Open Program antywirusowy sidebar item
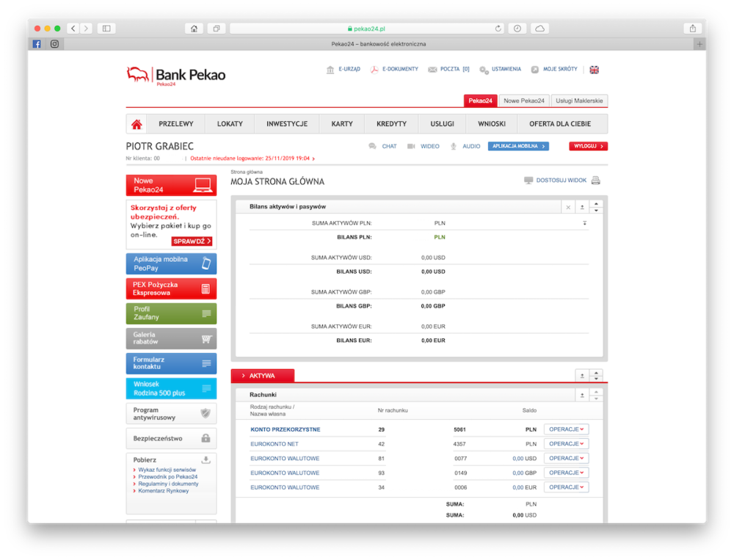 point(171,413)
